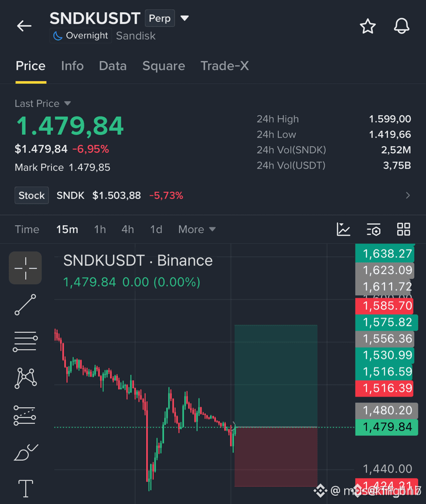Click the 24h Vol(SNDK) value 2,52M
Screen dimensions: 426x504
pos(396,150)
